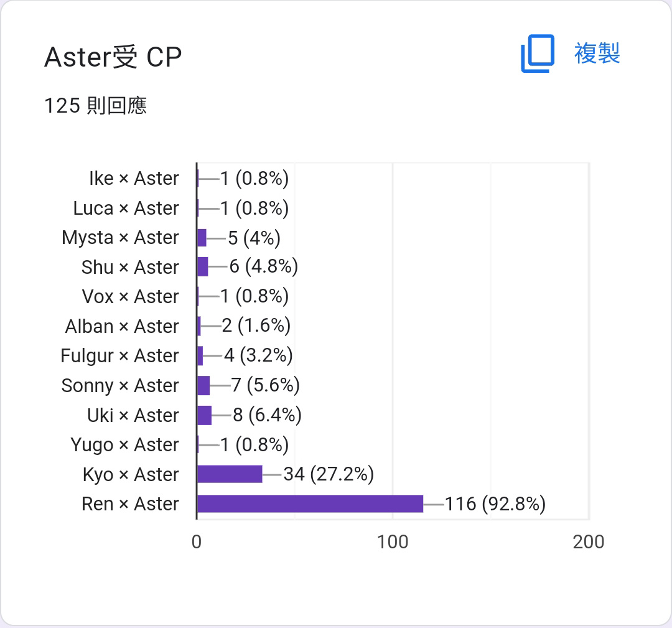Click the Alban × Aster axis label

coord(122,326)
